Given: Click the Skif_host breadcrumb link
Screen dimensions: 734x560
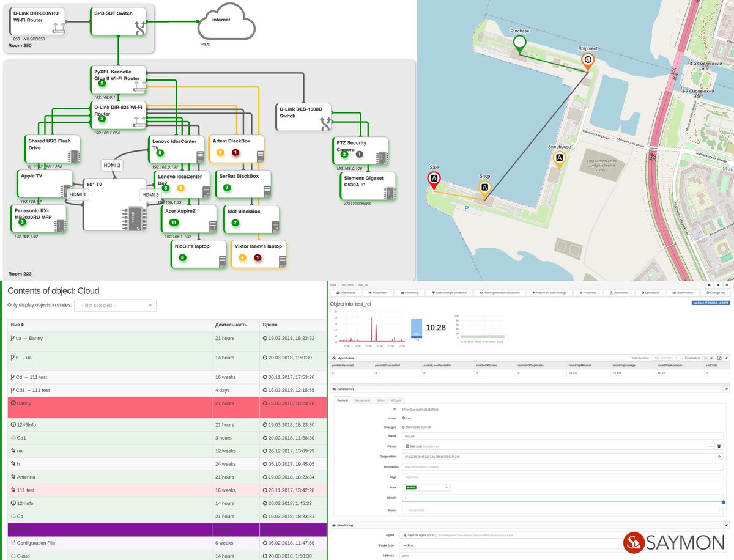Looking at the screenshot, I should tap(347, 285).
